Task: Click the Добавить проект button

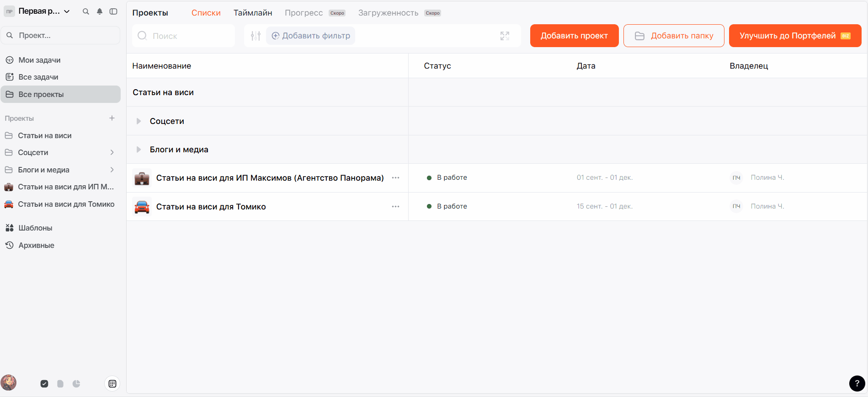Action: pos(574,36)
